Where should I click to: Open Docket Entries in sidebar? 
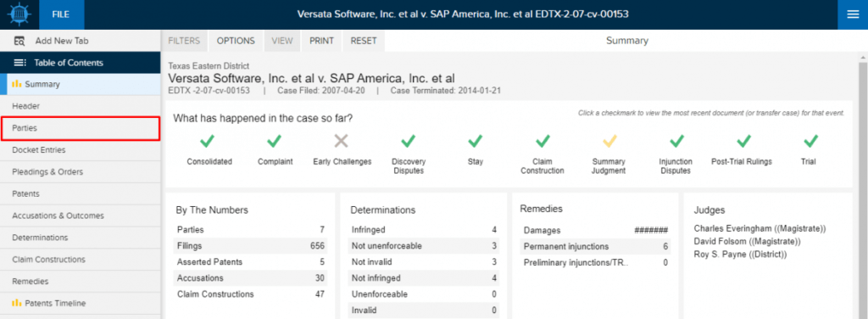click(x=81, y=149)
